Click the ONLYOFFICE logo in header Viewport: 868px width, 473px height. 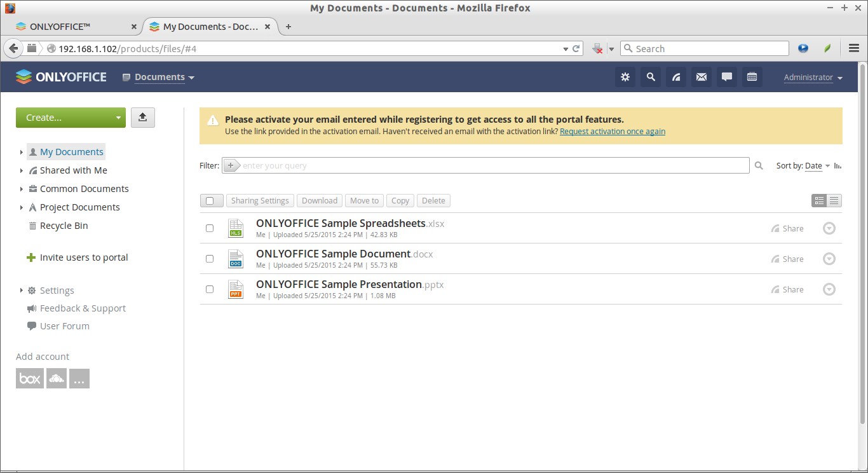coord(61,77)
